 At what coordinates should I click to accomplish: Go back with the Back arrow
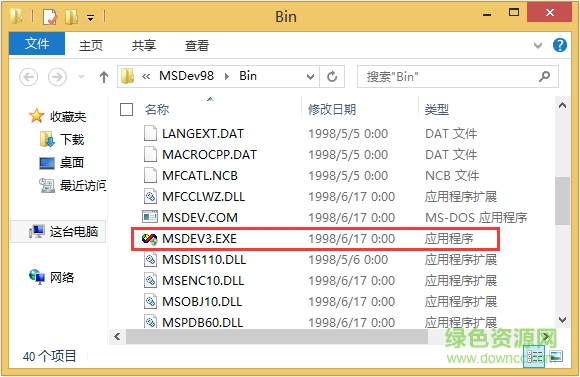click(x=28, y=77)
